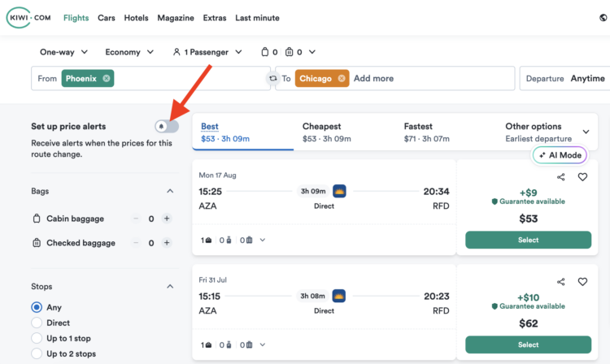Screen dimensions: 610x364
Task: Click airline logo on 3h 09m flight
Action: (x=339, y=191)
